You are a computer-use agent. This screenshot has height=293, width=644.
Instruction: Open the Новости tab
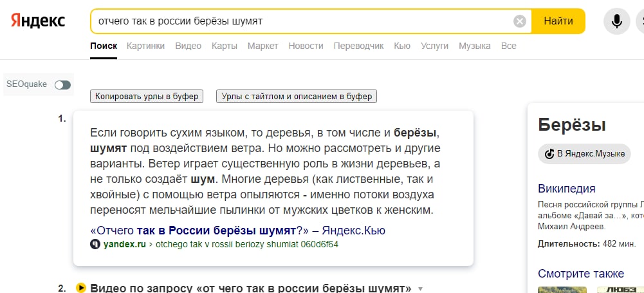pyautogui.click(x=306, y=46)
